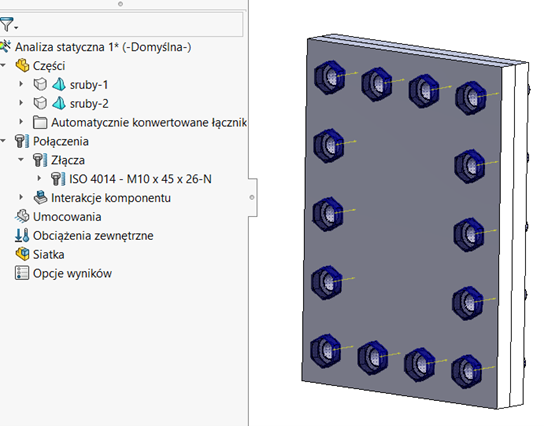Image resolution: width=544 pixels, height=426 pixels.
Task: Select Analiza statyczna 1 study icon
Action: point(5,47)
